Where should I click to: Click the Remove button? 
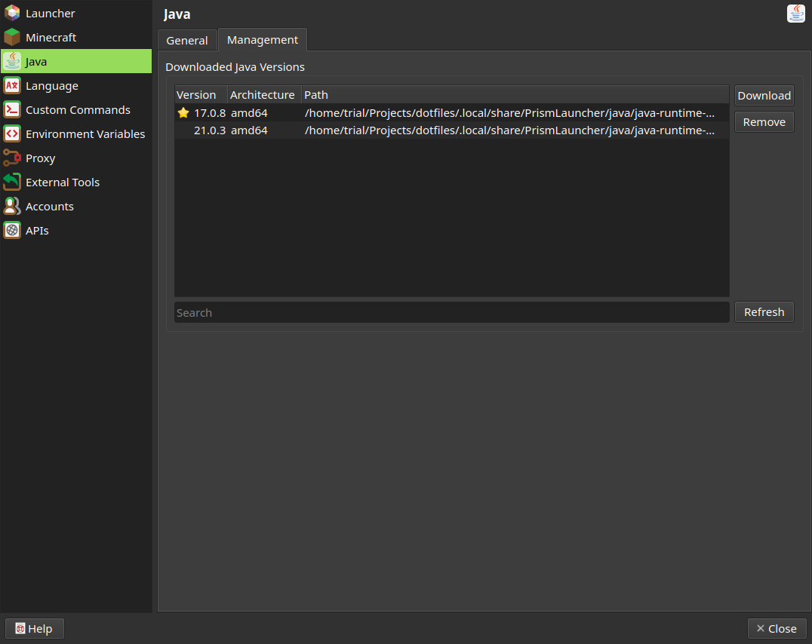tap(764, 122)
